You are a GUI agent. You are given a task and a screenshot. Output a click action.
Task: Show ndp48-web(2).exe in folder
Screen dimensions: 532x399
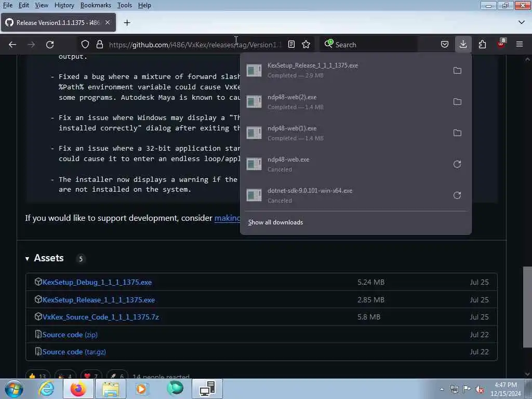pos(457,101)
